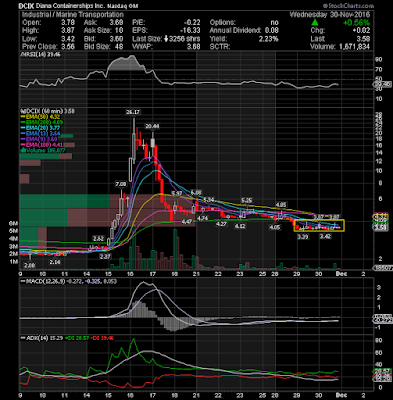Image resolution: width=393 pixels, height=400 pixels.
Task: Select the Volume value 1,671,834
Action: [x=354, y=47]
